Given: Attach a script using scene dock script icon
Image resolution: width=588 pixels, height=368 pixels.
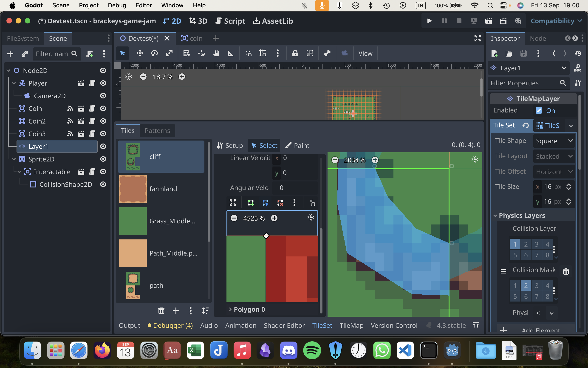Looking at the screenshot, I should (89, 54).
